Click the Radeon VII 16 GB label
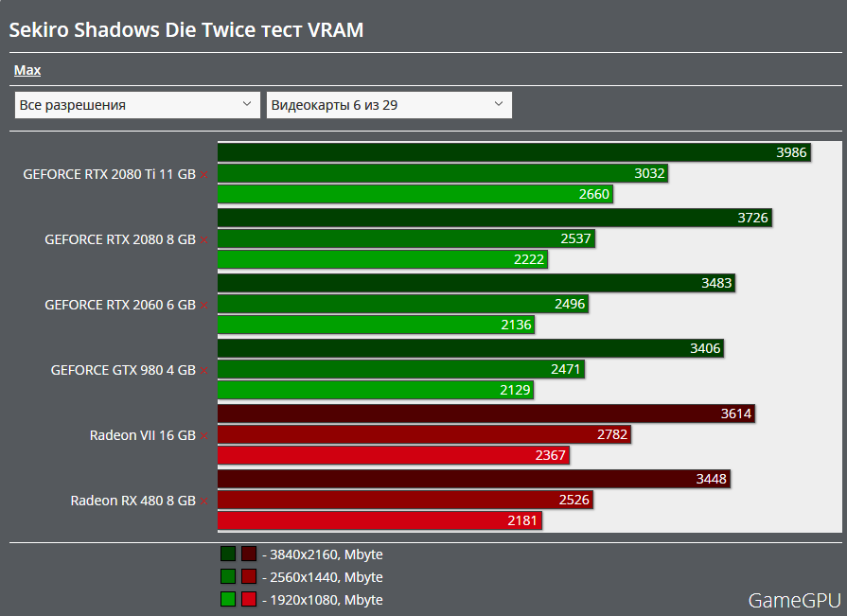 143,435
